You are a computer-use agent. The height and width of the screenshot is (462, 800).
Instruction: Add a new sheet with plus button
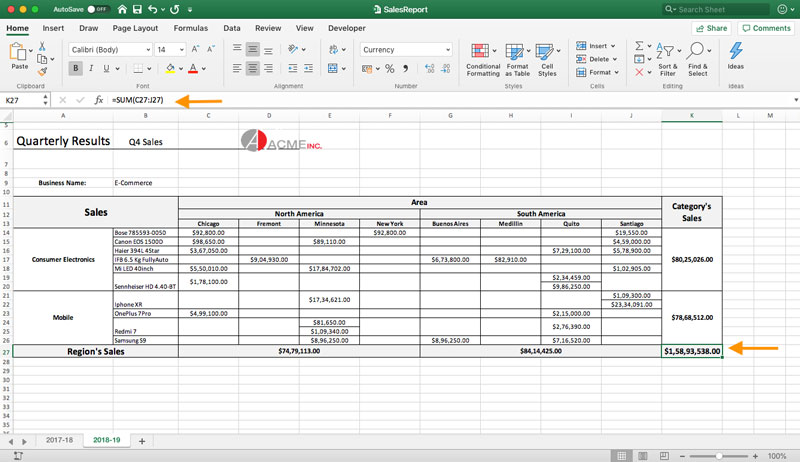pos(142,441)
